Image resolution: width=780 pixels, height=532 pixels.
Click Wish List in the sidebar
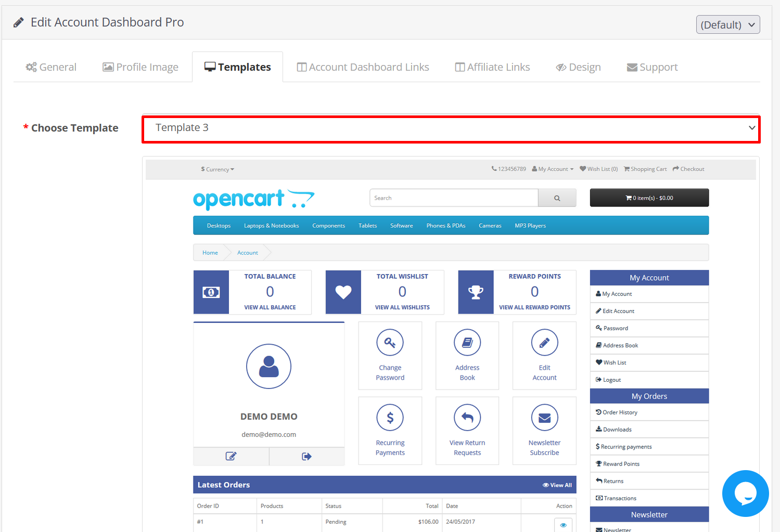coord(649,362)
